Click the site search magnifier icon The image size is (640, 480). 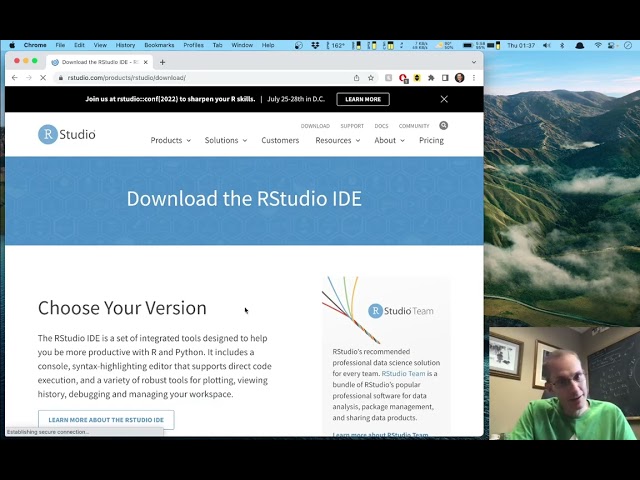(444, 125)
